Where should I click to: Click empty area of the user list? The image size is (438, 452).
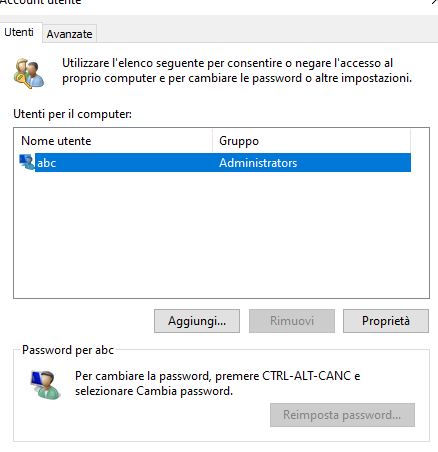[x=221, y=235]
